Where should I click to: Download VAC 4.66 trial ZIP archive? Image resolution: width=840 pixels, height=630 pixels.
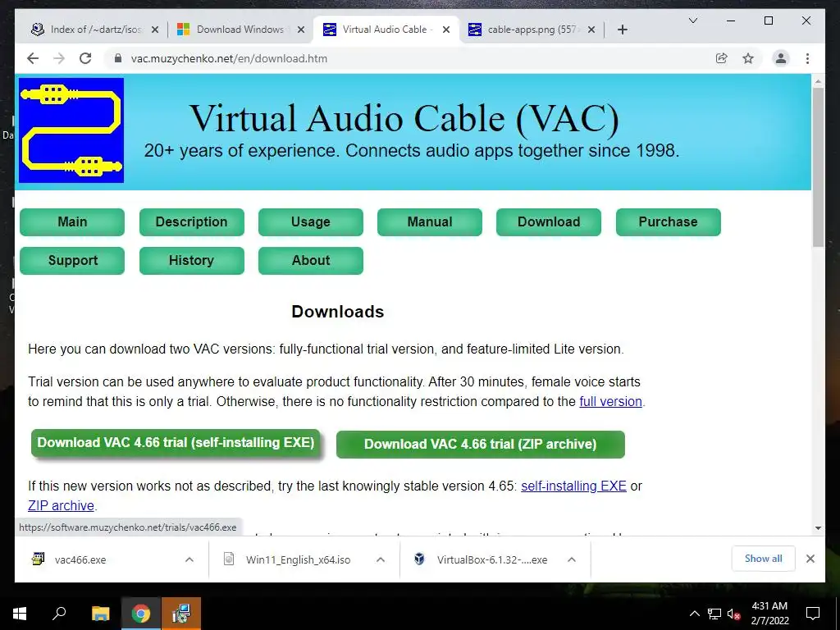(481, 444)
